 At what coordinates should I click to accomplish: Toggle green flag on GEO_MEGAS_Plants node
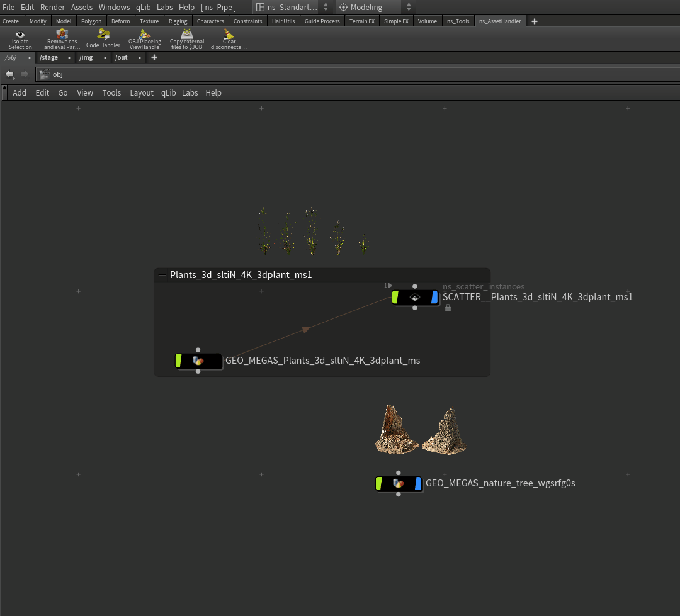coord(179,361)
